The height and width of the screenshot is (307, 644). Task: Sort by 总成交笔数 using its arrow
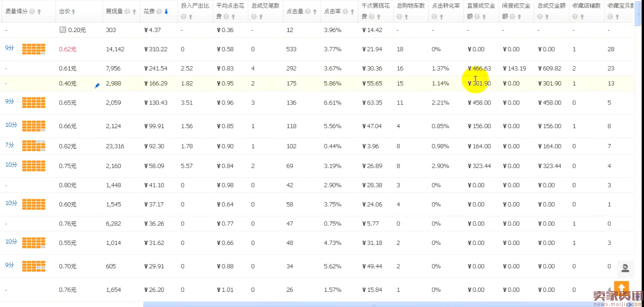tap(261, 17)
